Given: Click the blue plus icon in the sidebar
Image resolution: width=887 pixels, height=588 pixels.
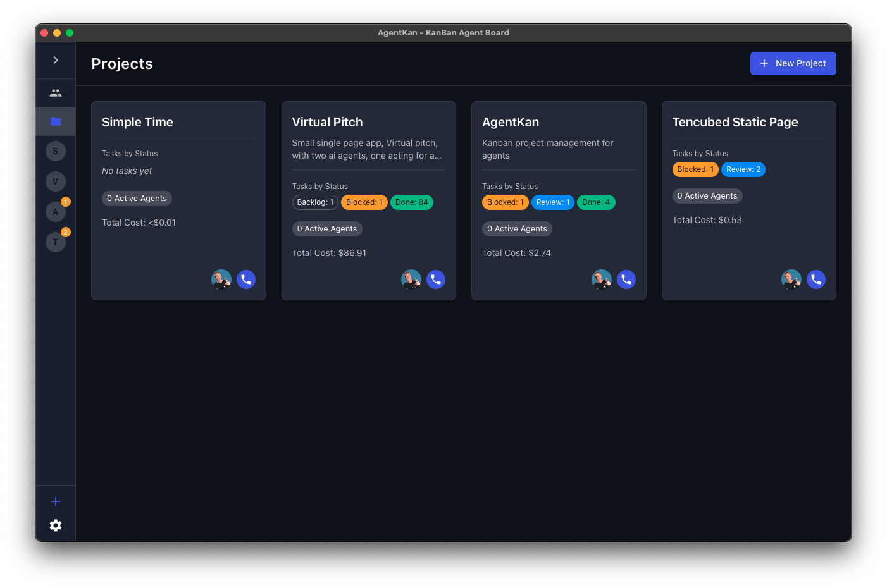Looking at the screenshot, I should click(55, 501).
